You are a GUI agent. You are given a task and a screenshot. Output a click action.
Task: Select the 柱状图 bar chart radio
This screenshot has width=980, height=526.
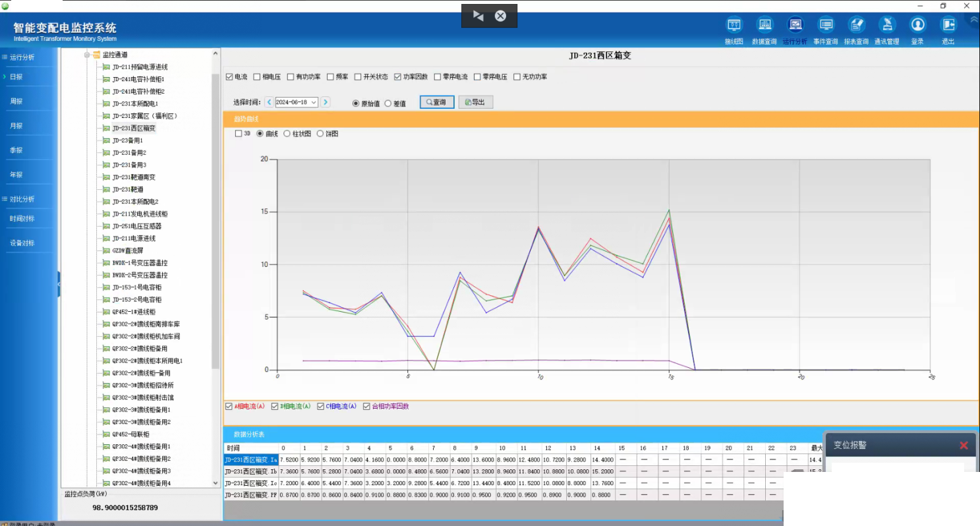pos(287,134)
